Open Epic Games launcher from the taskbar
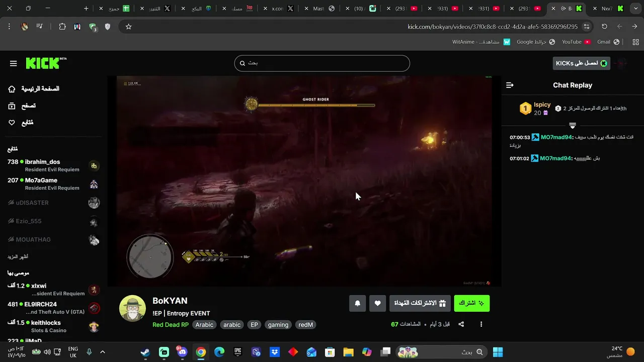This screenshot has height=362, width=644. pyautogui.click(x=238, y=352)
